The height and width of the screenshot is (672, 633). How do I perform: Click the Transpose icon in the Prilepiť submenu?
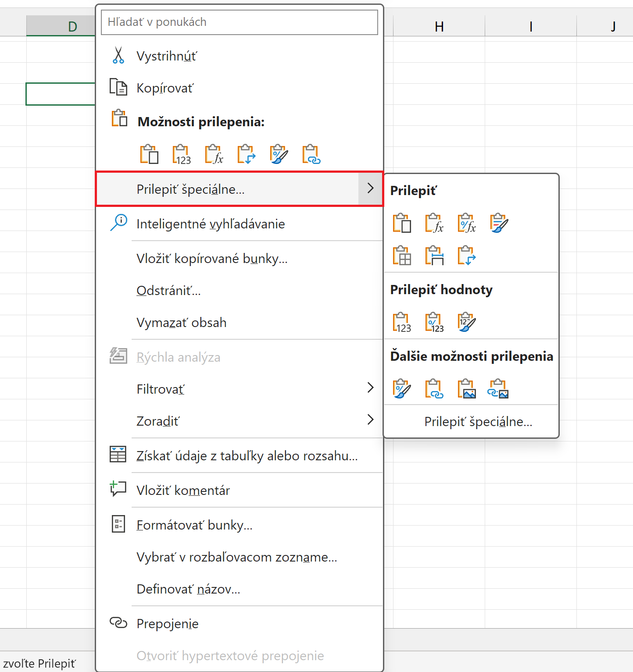click(467, 256)
